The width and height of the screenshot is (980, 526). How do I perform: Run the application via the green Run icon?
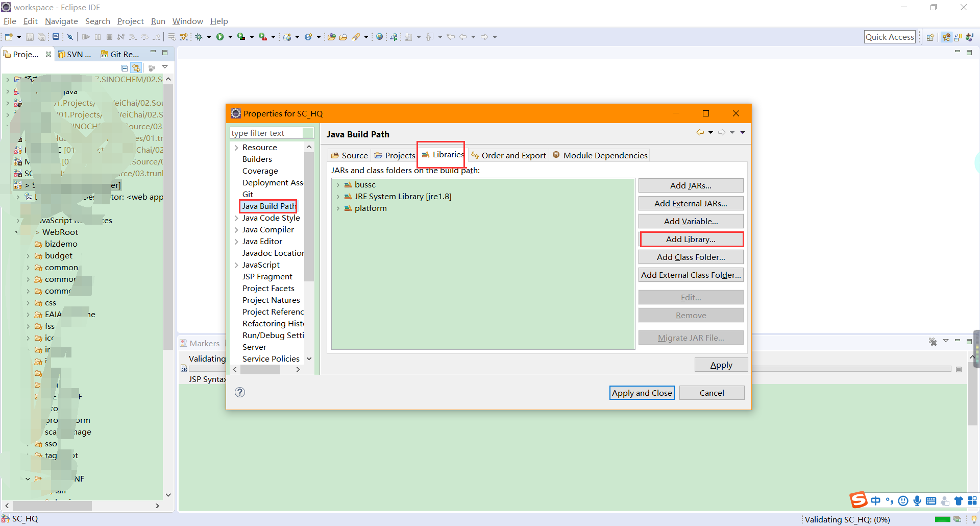(220, 36)
